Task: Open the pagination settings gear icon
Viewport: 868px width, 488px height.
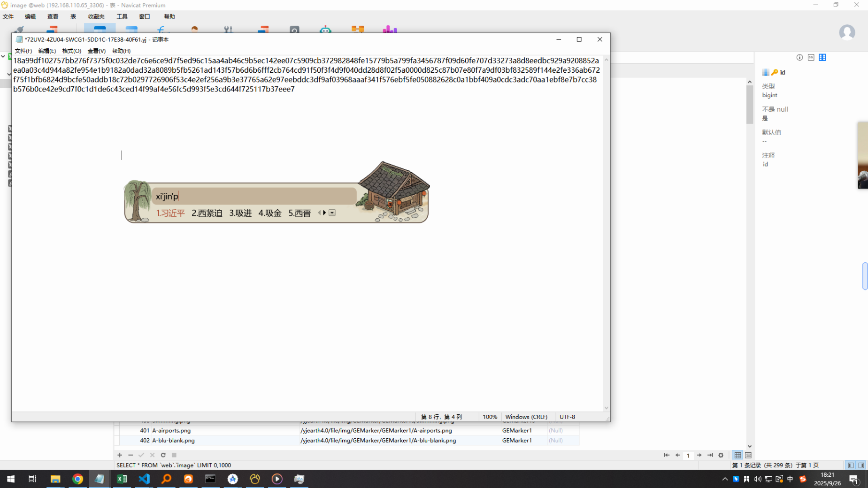Action: click(721, 455)
